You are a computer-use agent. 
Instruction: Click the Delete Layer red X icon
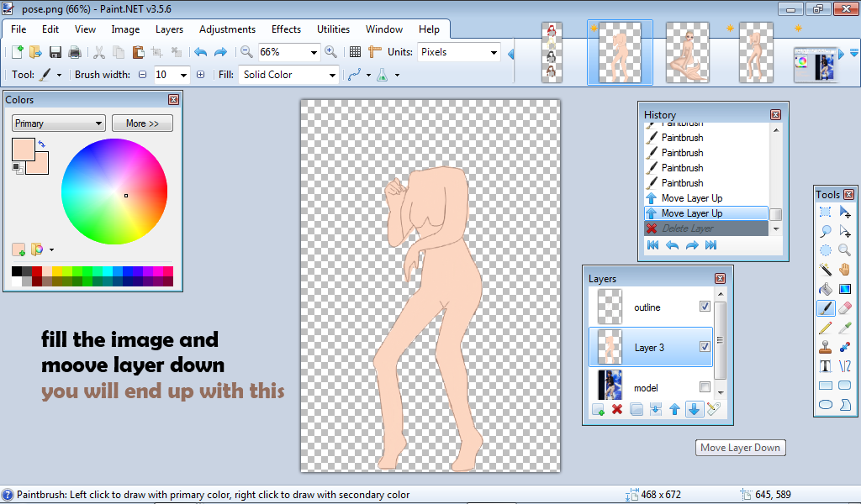pyautogui.click(x=617, y=409)
